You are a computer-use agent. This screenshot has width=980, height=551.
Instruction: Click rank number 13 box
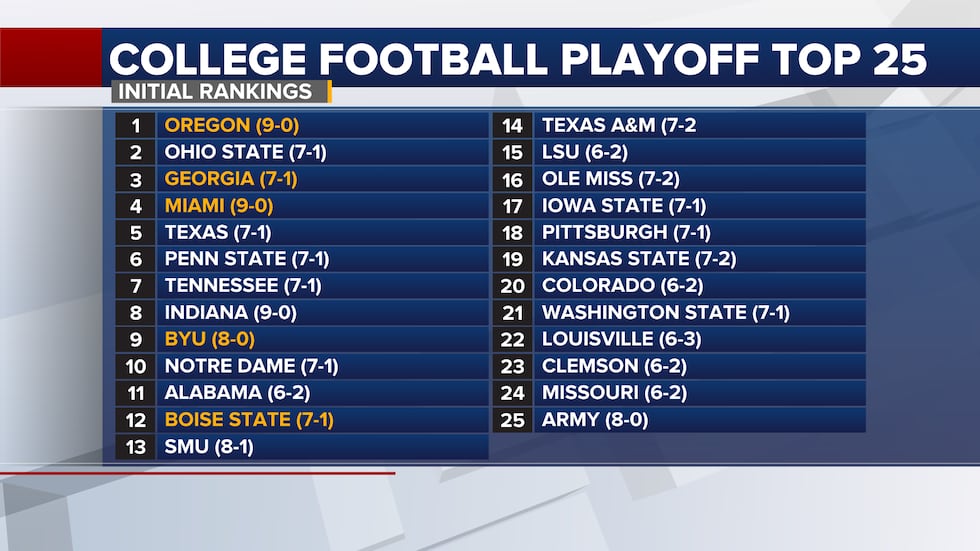click(x=136, y=447)
